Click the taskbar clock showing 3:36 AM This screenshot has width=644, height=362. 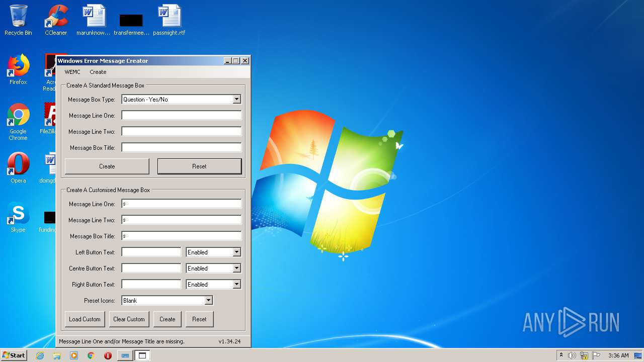tap(618, 355)
